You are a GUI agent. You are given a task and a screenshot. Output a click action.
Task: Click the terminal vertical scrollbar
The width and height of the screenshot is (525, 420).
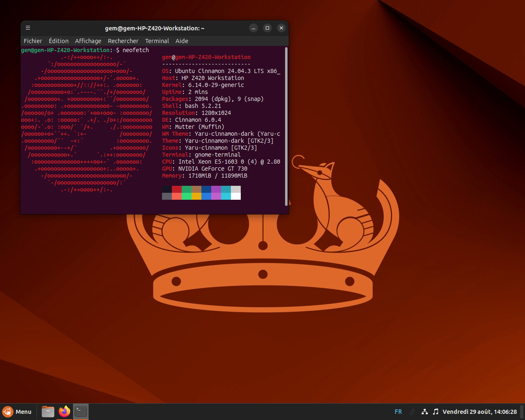(286, 126)
